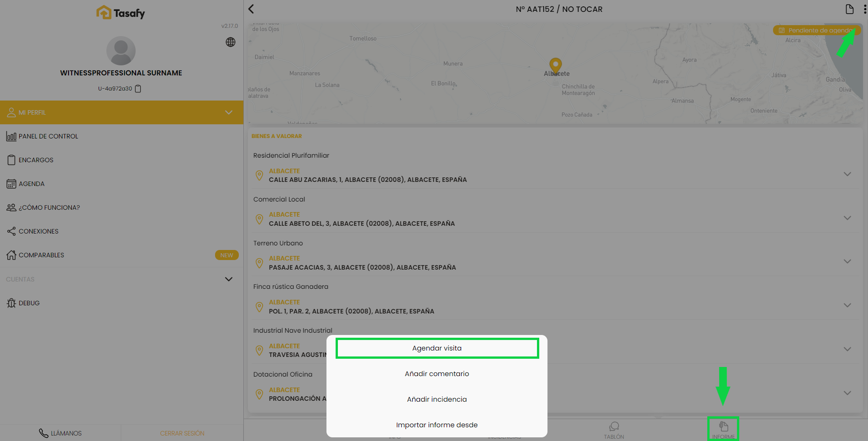Expand Calle Abu Zacarias property details
This screenshot has height=441, width=868.
tap(847, 174)
